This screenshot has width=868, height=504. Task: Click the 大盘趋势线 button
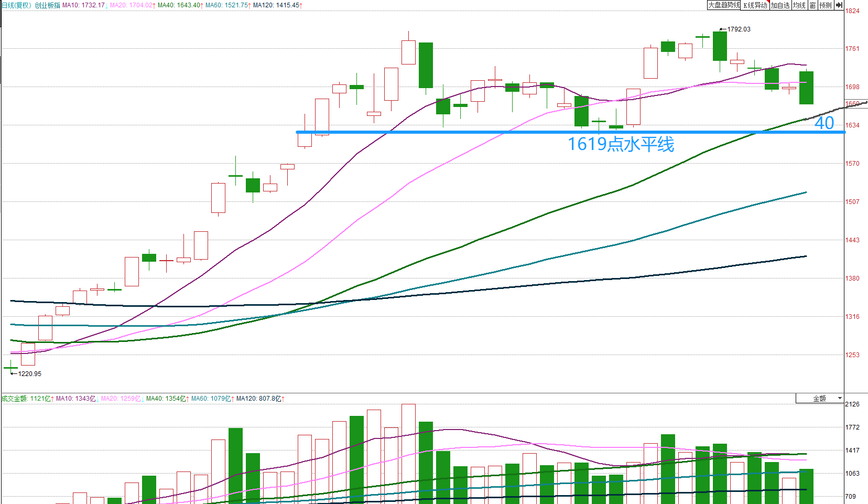pos(724,5)
